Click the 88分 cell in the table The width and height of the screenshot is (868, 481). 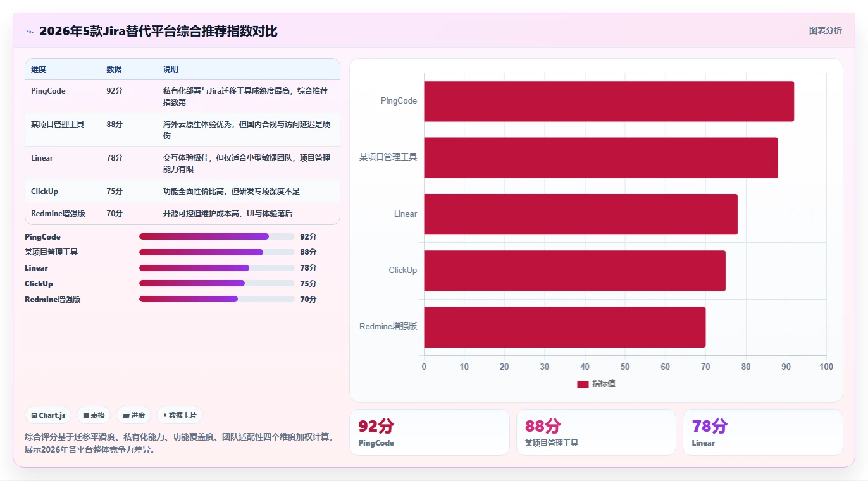click(x=115, y=125)
